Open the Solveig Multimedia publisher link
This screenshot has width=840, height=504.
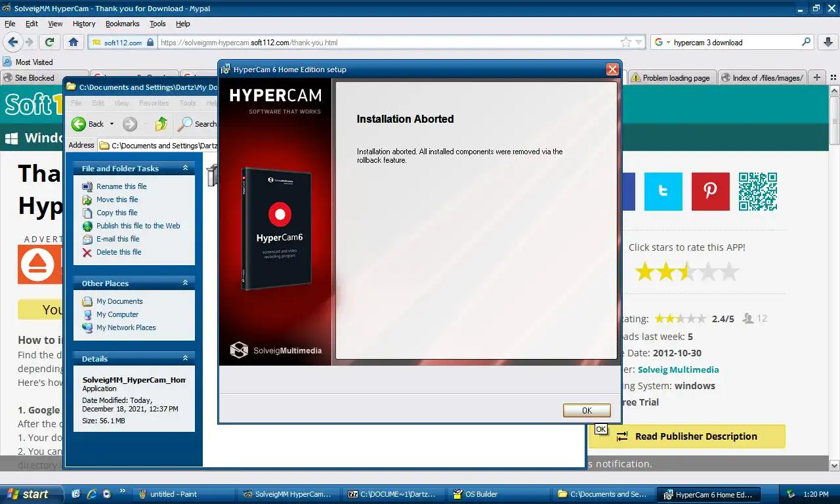[x=678, y=369]
